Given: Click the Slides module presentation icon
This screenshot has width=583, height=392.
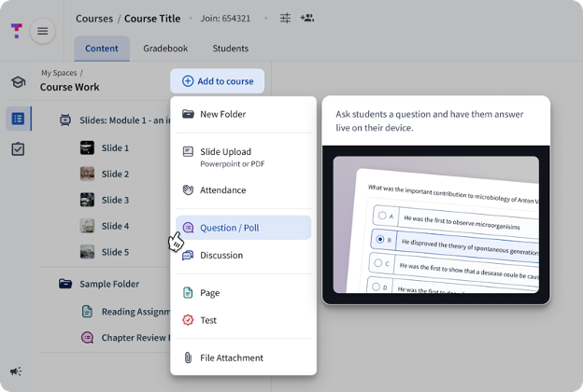Looking at the screenshot, I should (x=65, y=120).
